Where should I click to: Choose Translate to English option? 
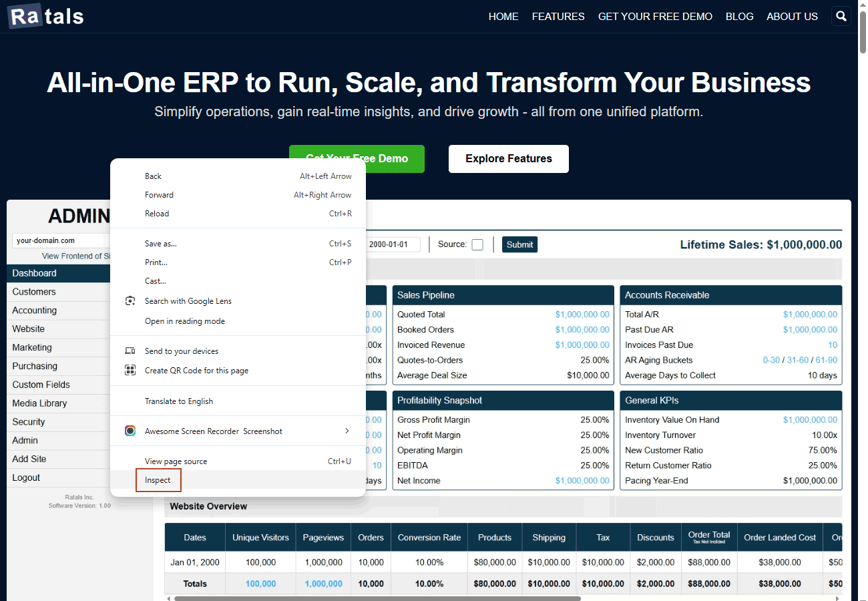[179, 401]
